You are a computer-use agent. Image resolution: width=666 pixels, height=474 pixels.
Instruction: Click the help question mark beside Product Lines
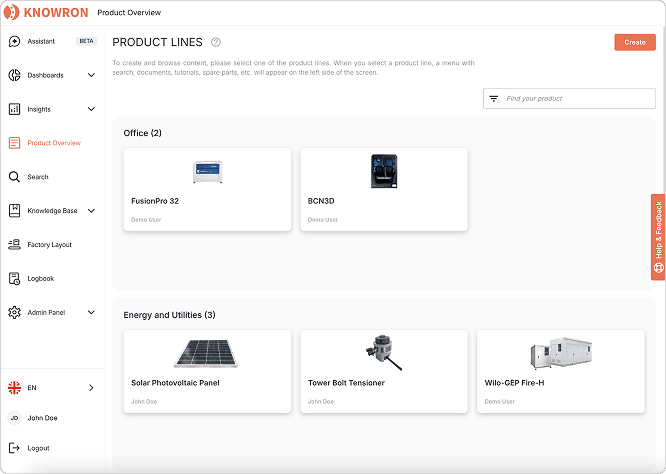pos(216,42)
